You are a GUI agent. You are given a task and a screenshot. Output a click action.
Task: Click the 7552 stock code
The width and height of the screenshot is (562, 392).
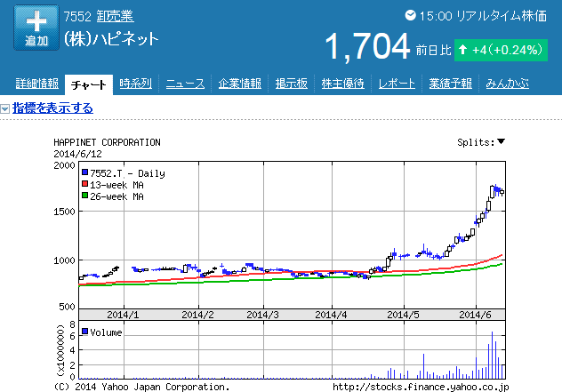click(77, 16)
